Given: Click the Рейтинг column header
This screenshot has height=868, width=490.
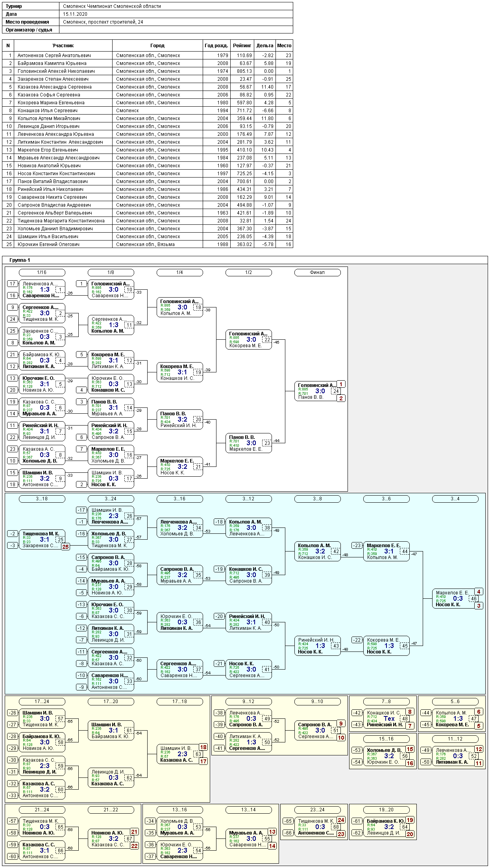Looking at the screenshot, I should coord(242,46).
